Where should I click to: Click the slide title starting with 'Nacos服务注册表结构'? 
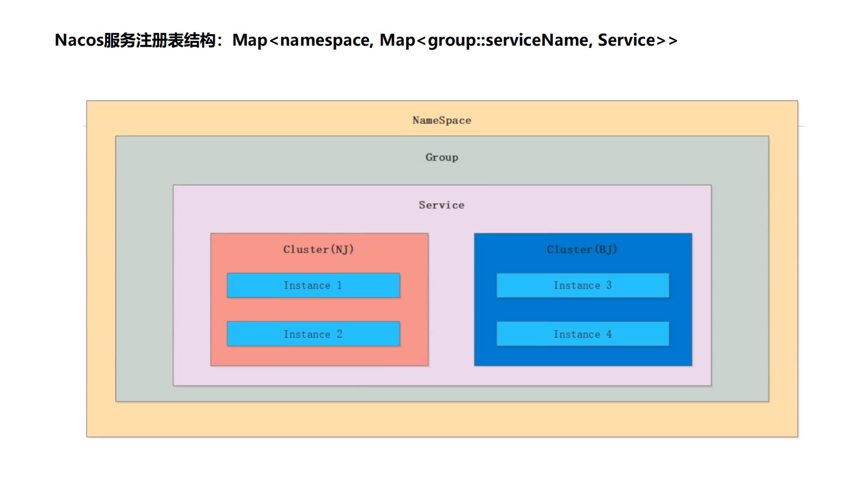[366, 40]
